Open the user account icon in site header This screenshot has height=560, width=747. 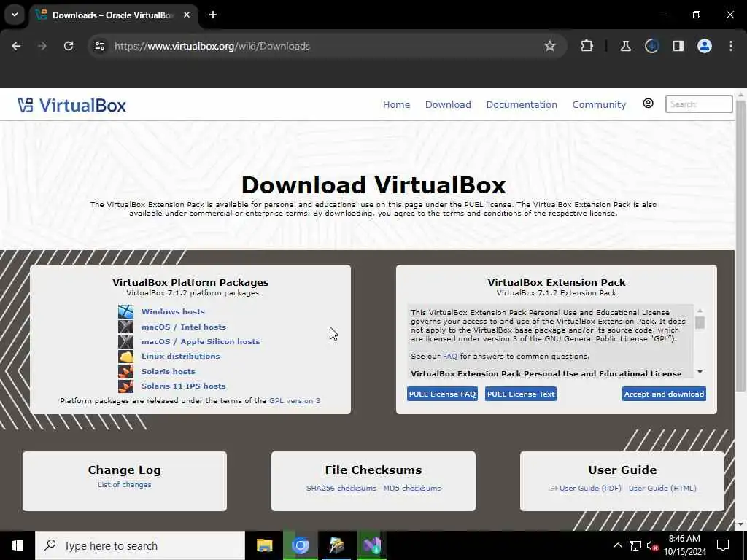648,104
